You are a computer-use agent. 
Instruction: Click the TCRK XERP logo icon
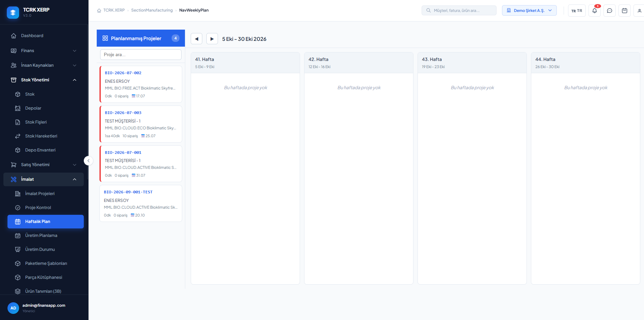[13, 13]
